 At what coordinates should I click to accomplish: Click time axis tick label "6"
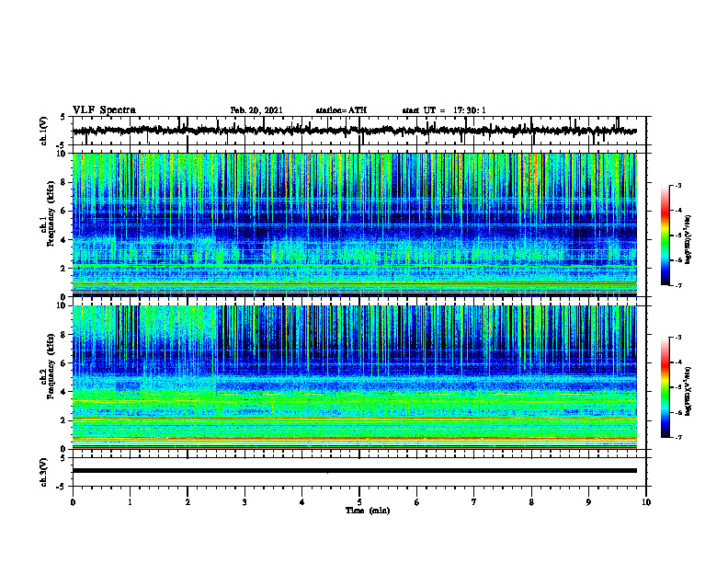417,502
